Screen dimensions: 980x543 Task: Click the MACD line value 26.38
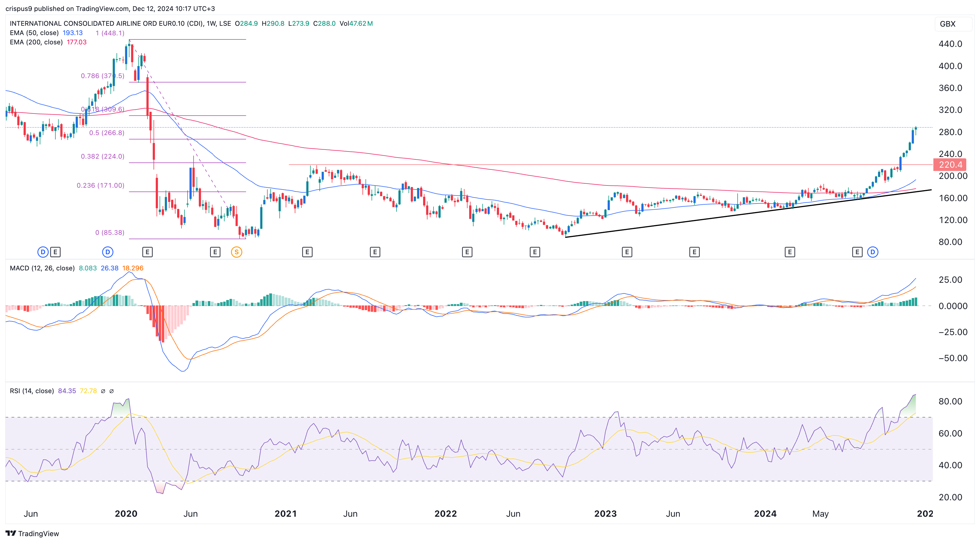[x=110, y=268]
